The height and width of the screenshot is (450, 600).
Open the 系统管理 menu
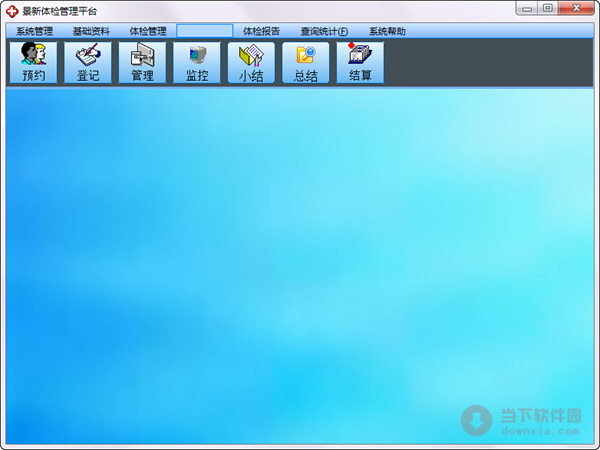pos(34,31)
